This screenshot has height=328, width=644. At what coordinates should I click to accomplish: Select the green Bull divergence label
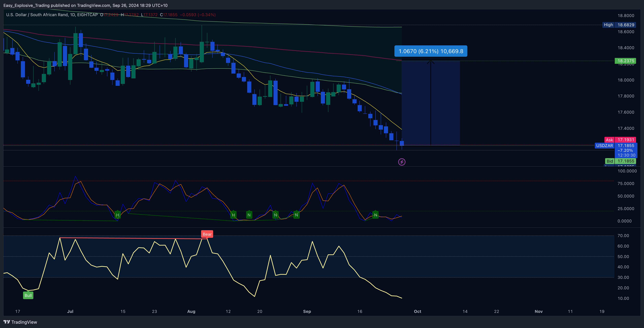(28, 295)
